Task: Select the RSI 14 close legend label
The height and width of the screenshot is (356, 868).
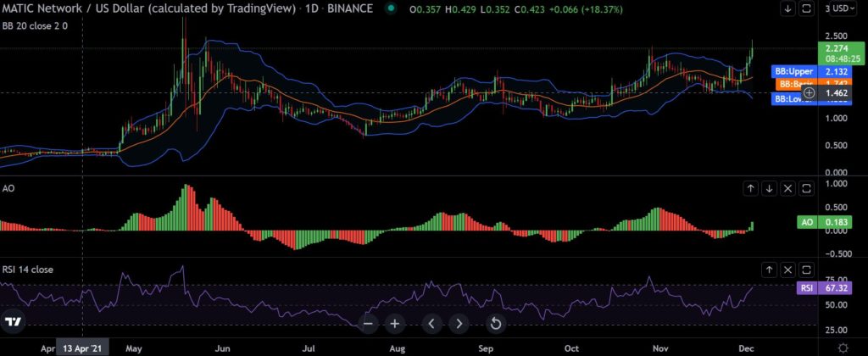Action: (x=28, y=270)
